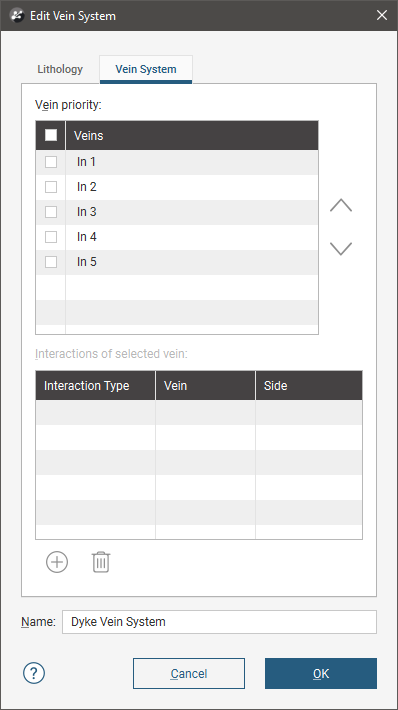Image resolution: width=398 pixels, height=710 pixels.
Task: Delete the selected interaction with trash icon
Action: [x=101, y=562]
